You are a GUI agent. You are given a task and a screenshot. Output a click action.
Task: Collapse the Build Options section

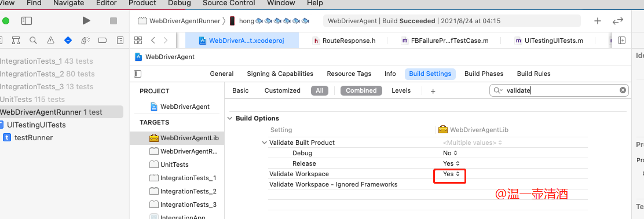coord(230,118)
